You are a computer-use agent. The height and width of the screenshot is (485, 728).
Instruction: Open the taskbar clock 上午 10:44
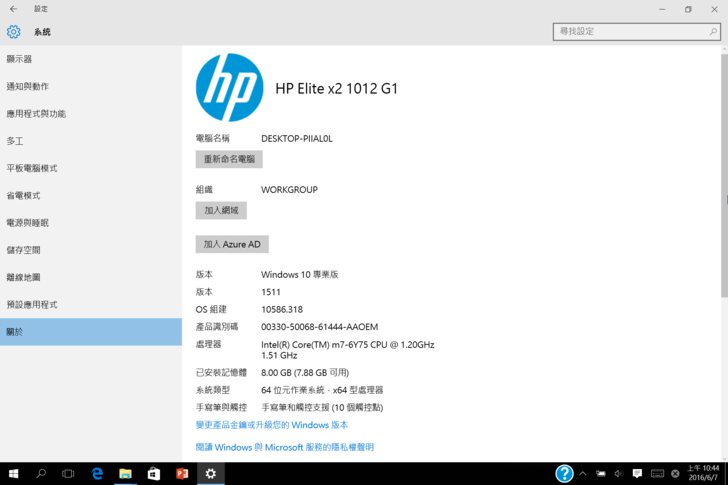pyautogui.click(x=703, y=473)
